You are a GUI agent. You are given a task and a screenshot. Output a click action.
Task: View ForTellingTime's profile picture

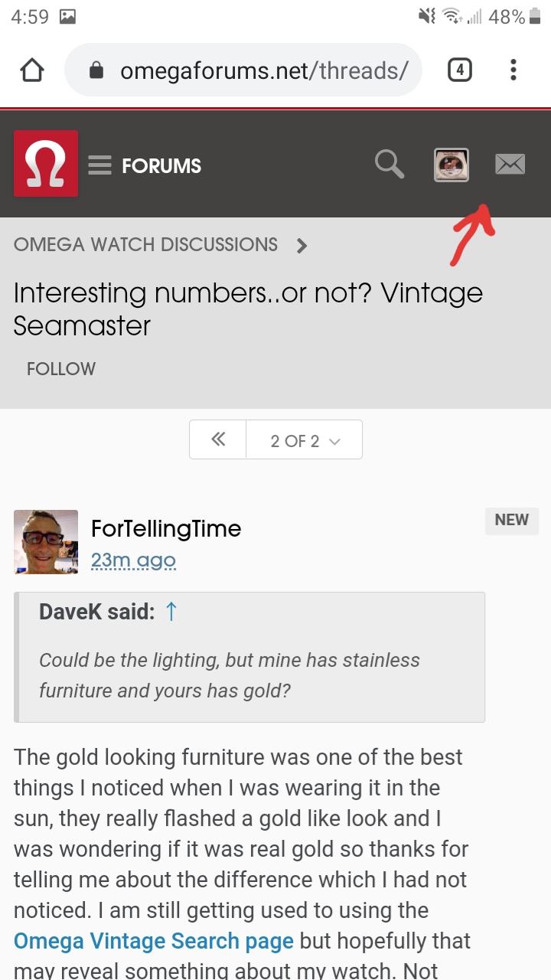point(46,542)
